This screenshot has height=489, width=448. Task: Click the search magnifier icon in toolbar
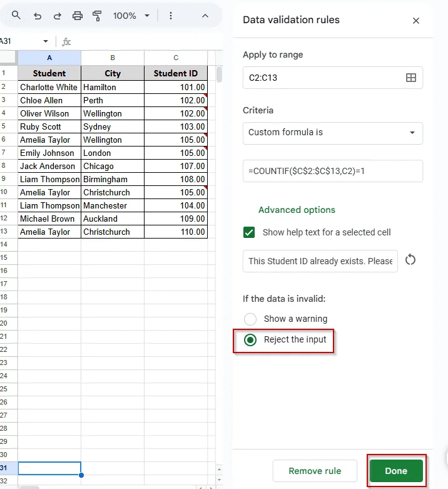16,15
